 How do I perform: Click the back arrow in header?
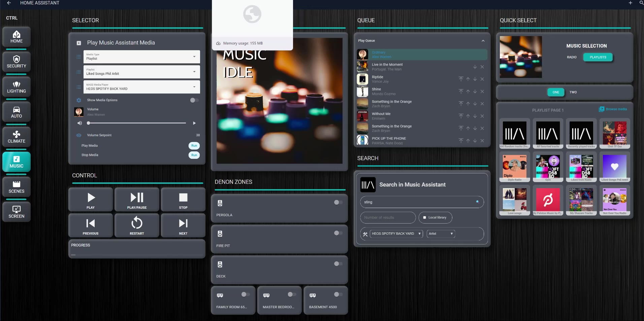9,3
